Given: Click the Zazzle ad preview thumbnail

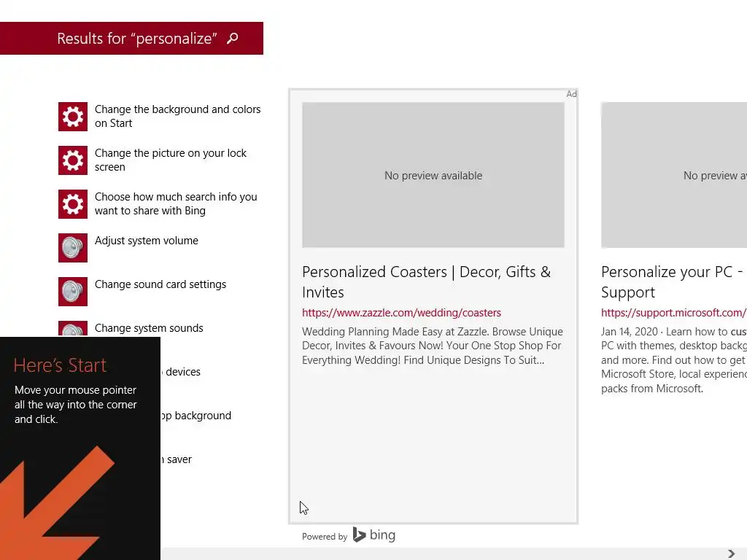Looking at the screenshot, I should pyautogui.click(x=433, y=175).
